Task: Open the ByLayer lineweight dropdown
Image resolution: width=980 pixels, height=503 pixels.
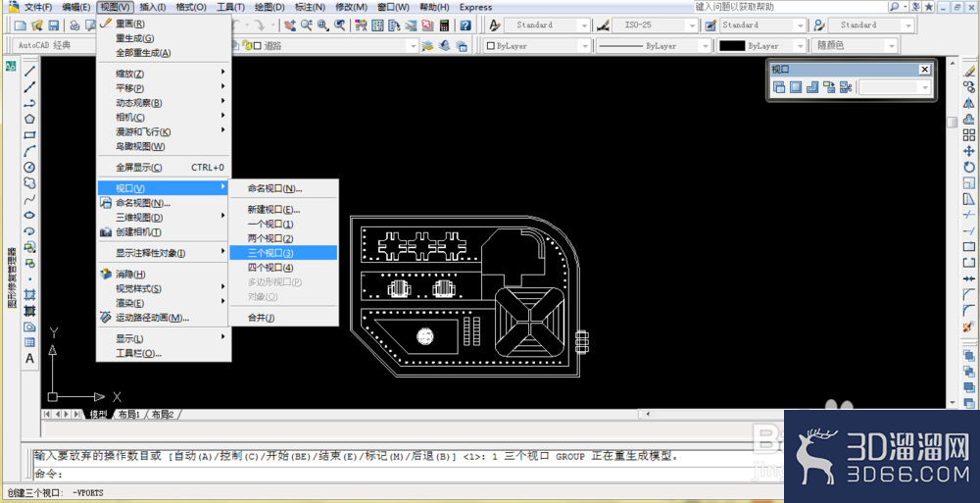Action: pos(760,46)
